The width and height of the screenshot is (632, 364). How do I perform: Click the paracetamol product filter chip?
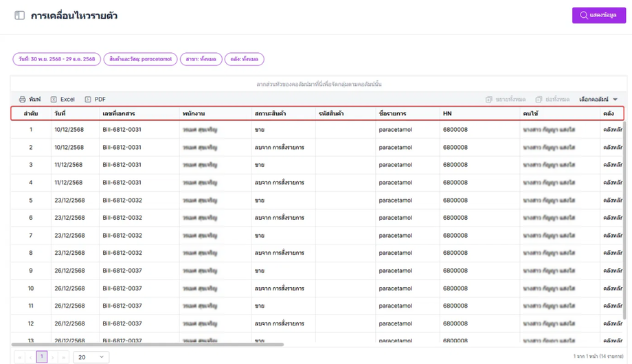click(141, 60)
